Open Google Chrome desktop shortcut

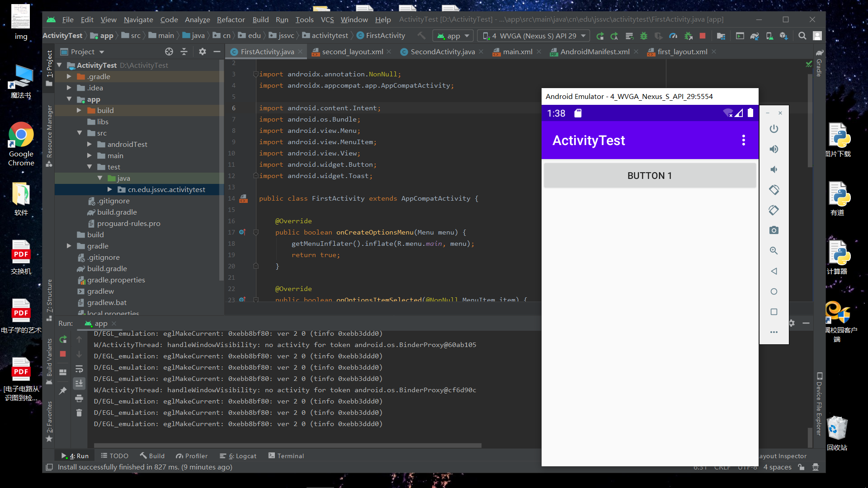click(x=21, y=144)
